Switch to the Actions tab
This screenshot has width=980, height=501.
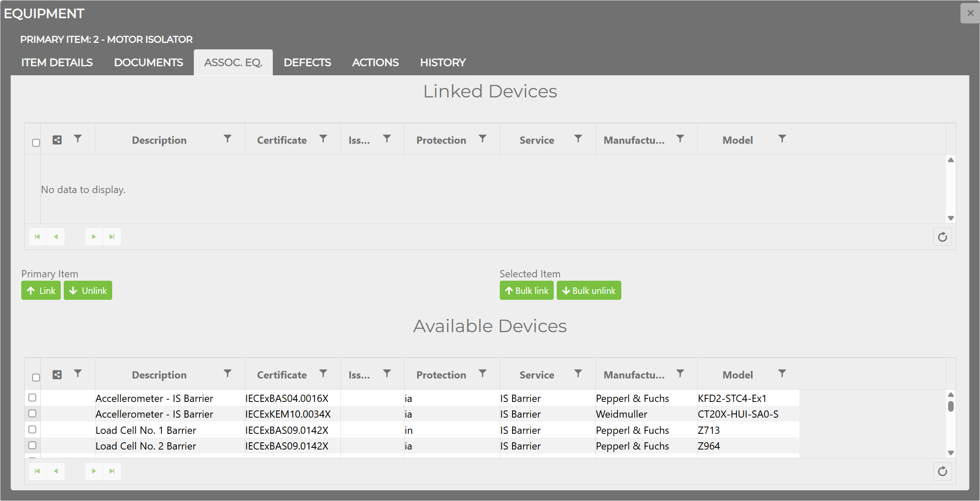coord(375,63)
